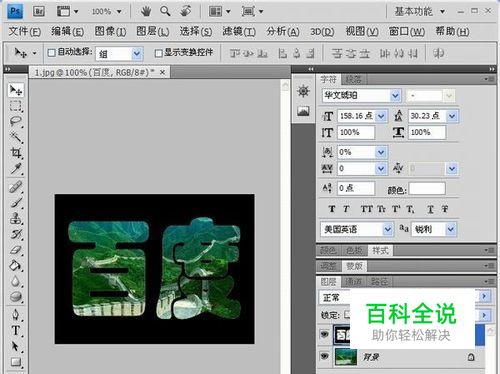
Task: Switch to the 段落 tab
Action: tap(354, 79)
